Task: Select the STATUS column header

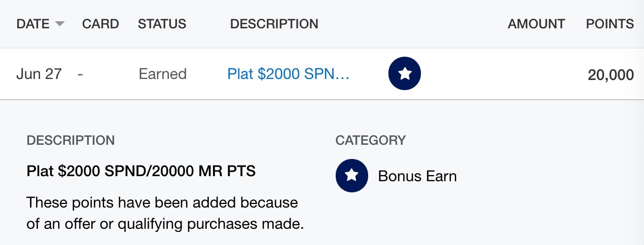Action: click(162, 24)
